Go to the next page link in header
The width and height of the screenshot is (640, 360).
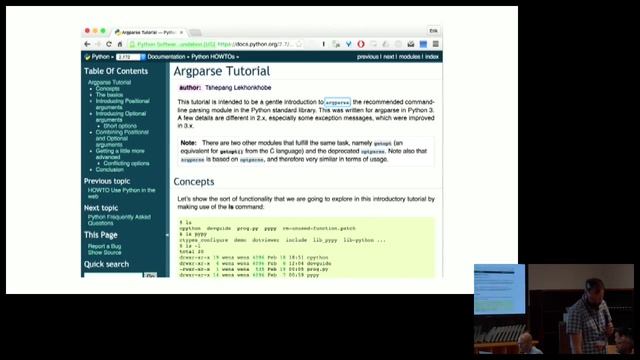(x=389, y=57)
